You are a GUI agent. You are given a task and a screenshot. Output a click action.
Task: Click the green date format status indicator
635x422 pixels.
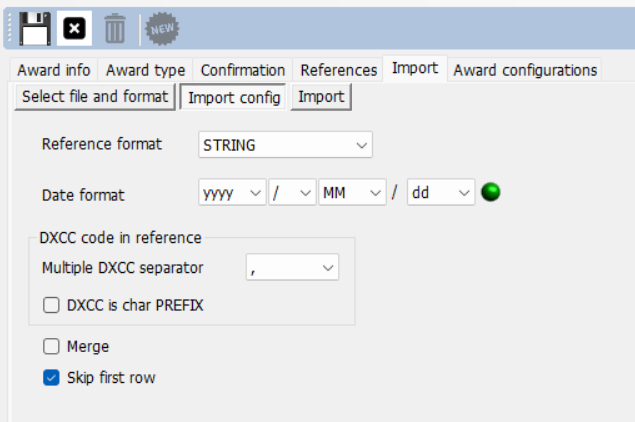point(490,192)
